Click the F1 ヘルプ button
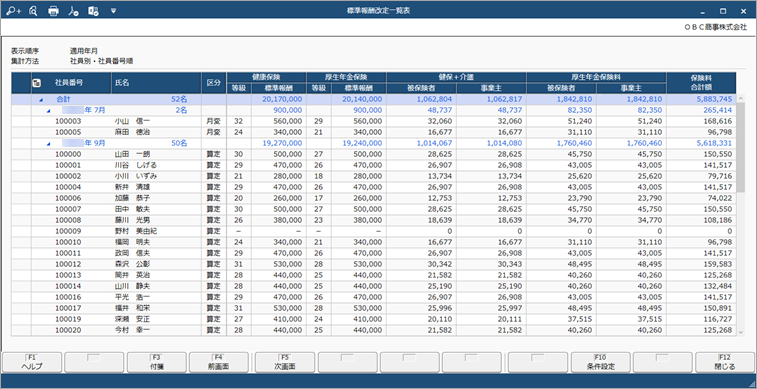 [32, 362]
